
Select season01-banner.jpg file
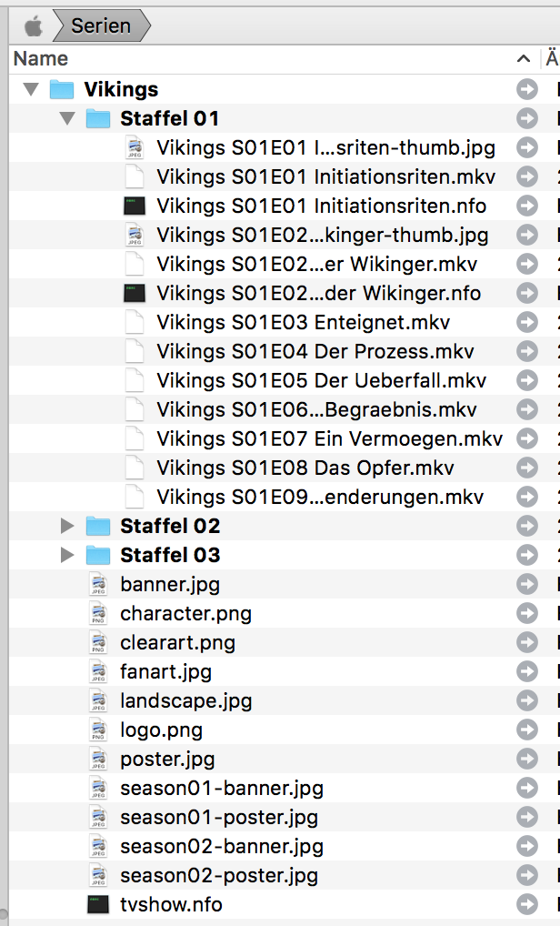221,788
